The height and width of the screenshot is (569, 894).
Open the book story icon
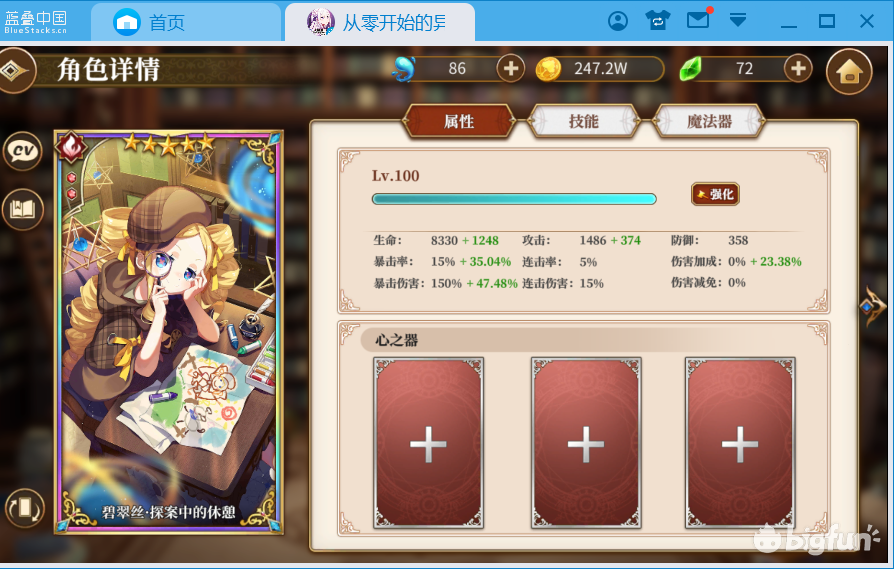point(23,209)
